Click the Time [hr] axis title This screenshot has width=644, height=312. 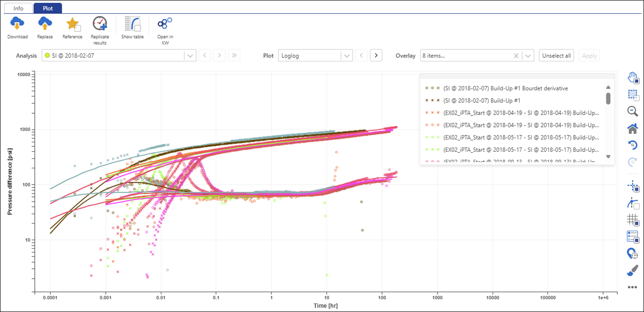326,306
